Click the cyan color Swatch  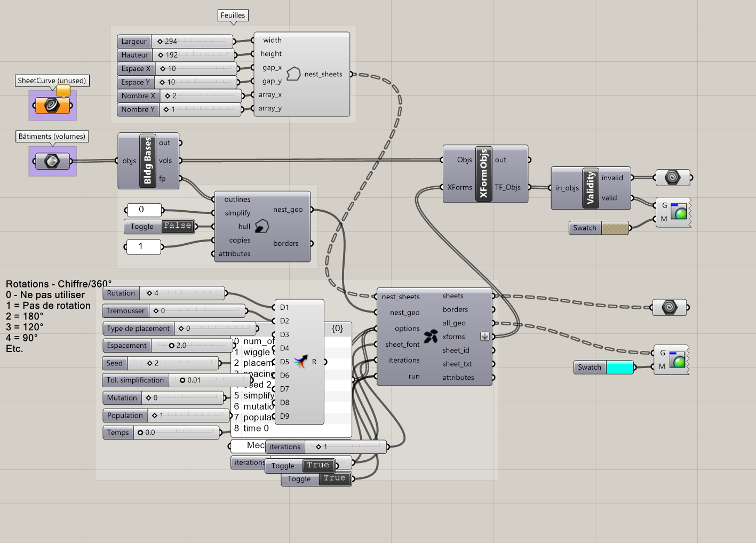(x=619, y=368)
